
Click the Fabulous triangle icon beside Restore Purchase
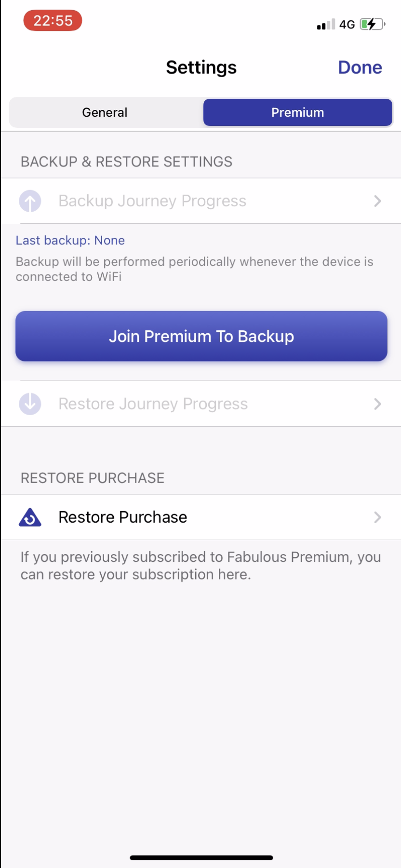point(30,517)
